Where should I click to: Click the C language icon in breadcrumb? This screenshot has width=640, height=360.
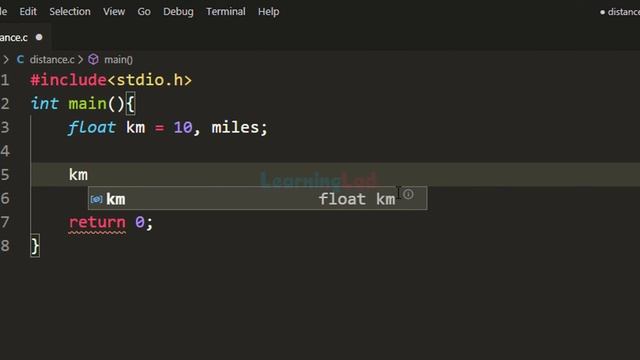[x=20, y=60]
